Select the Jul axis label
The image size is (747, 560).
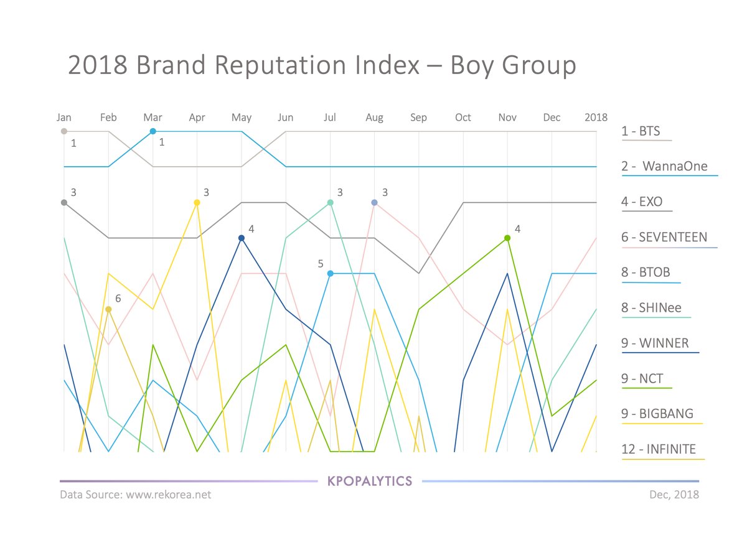coord(330,118)
